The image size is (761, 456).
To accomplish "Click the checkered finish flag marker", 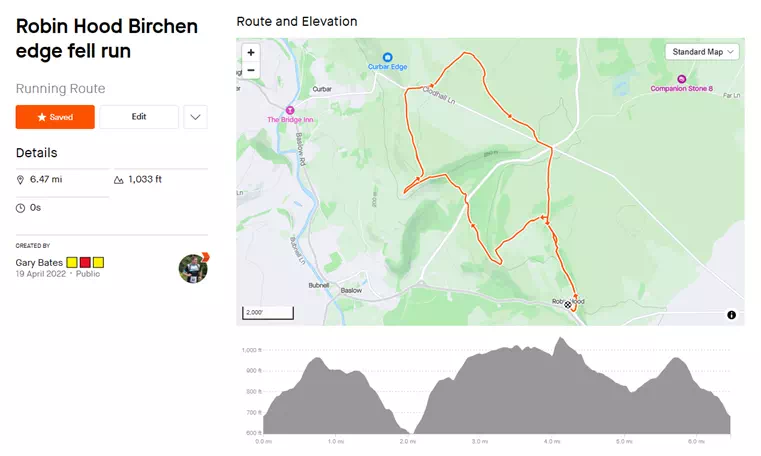I will 567,305.
